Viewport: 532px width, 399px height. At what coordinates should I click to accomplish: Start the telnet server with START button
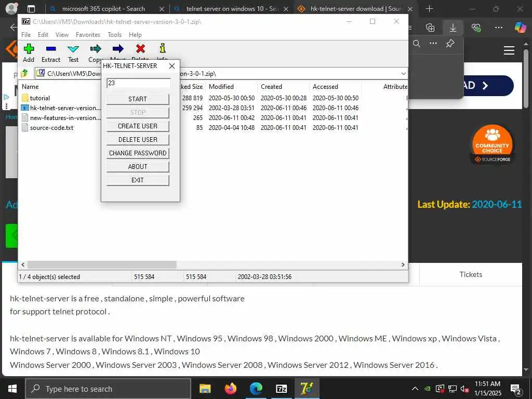coord(138,99)
